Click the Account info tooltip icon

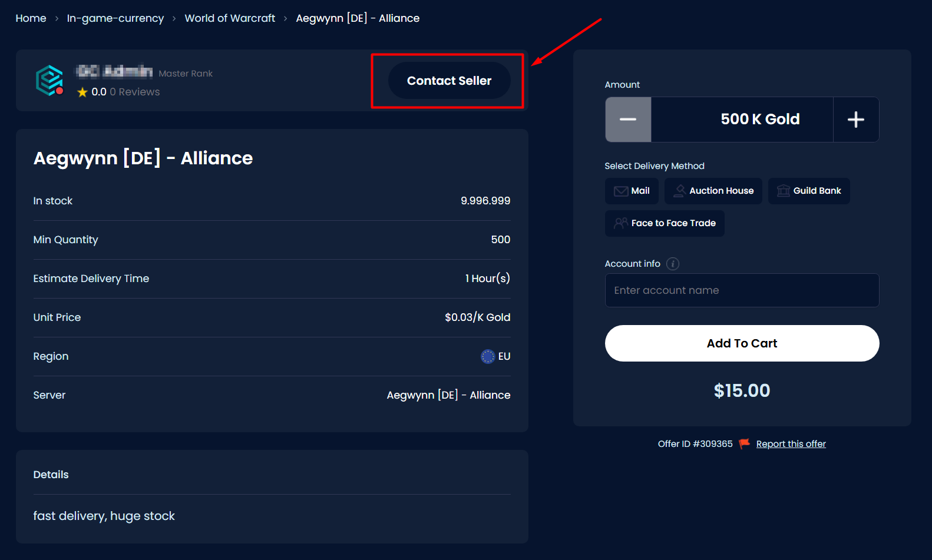point(672,264)
